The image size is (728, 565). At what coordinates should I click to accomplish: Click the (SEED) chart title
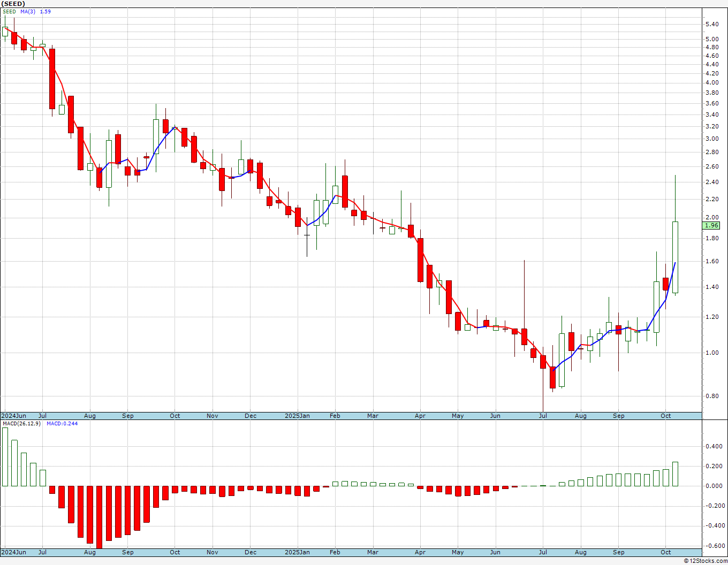pos(12,4)
